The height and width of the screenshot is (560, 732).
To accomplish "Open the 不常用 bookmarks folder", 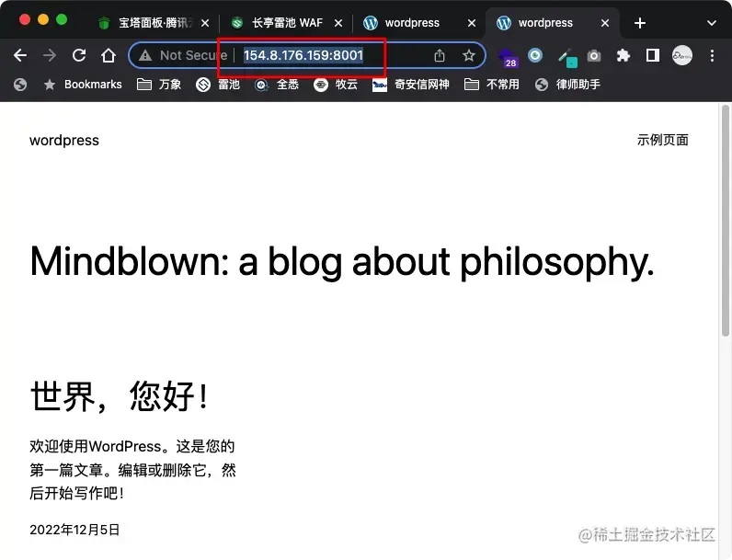I will [492, 85].
